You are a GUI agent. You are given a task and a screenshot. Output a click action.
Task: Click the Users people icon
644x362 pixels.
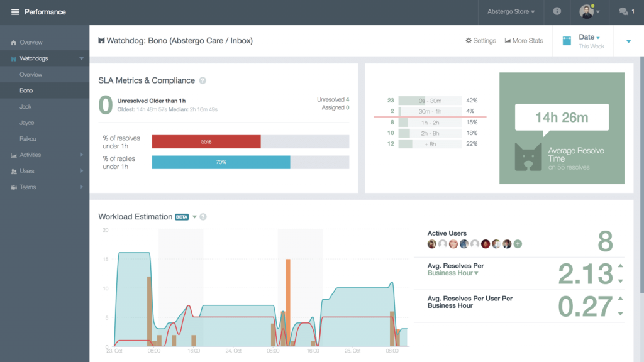[14, 171]
